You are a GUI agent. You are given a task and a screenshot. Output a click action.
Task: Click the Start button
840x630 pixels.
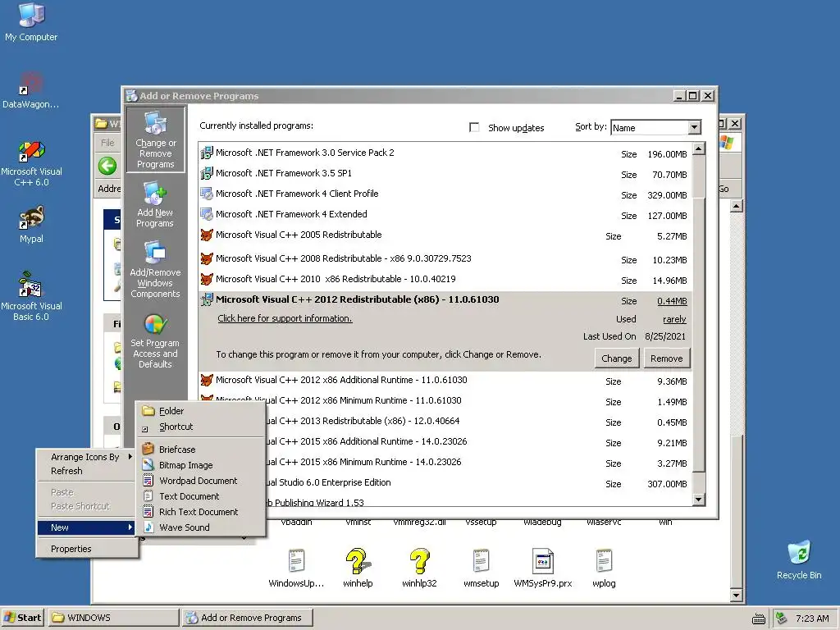(x=23, y=618)
